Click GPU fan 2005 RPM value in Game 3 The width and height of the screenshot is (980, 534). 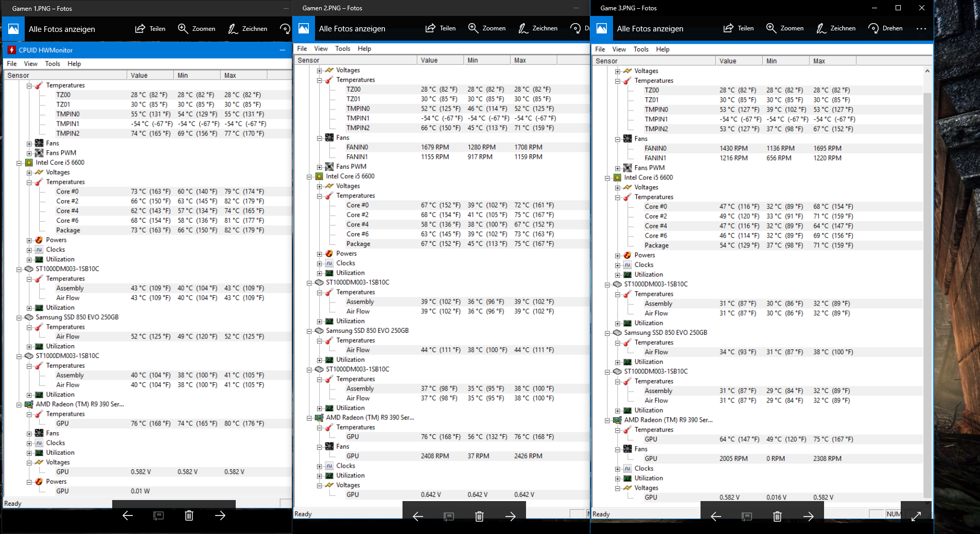(733, 458)
